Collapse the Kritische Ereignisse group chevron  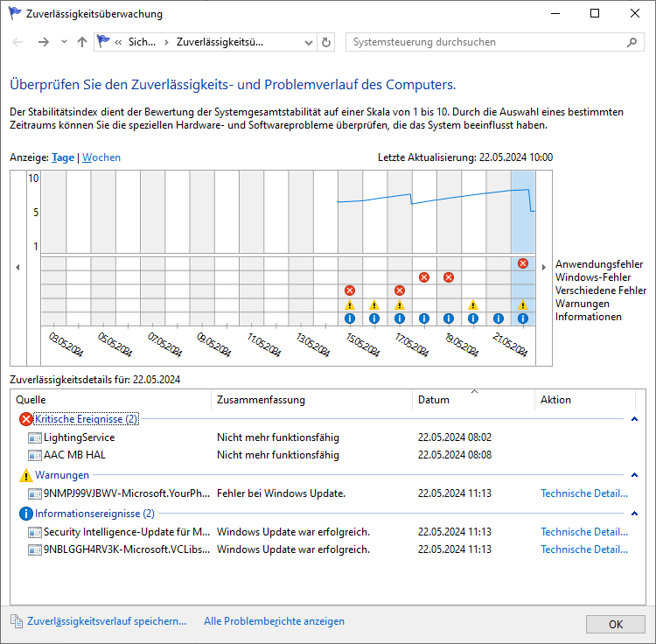pyautogui.click(x=635, y=419)
